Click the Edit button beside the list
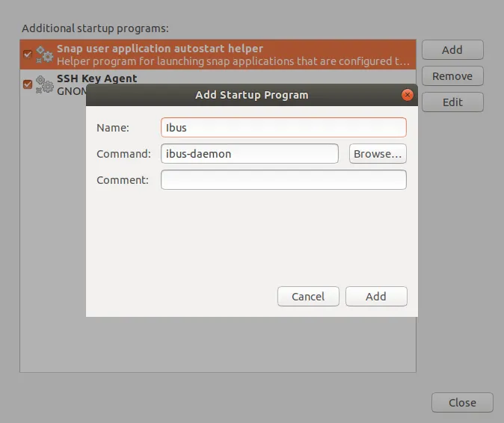The height and width of the screenshot is (423, 504). tap(452, 102)
